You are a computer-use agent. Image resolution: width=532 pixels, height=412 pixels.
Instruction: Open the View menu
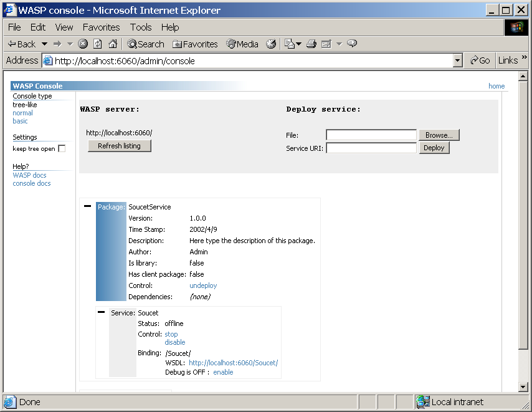[64, 27]
